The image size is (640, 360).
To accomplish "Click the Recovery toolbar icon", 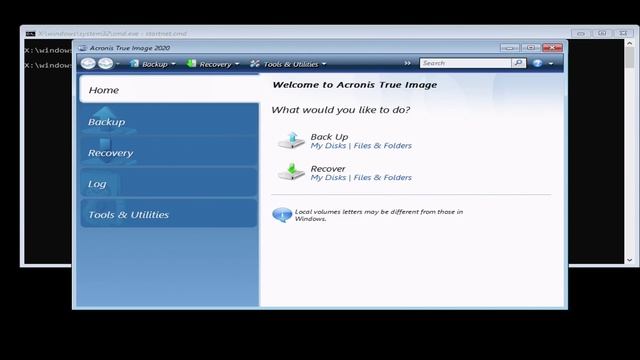I will point(191,64).
